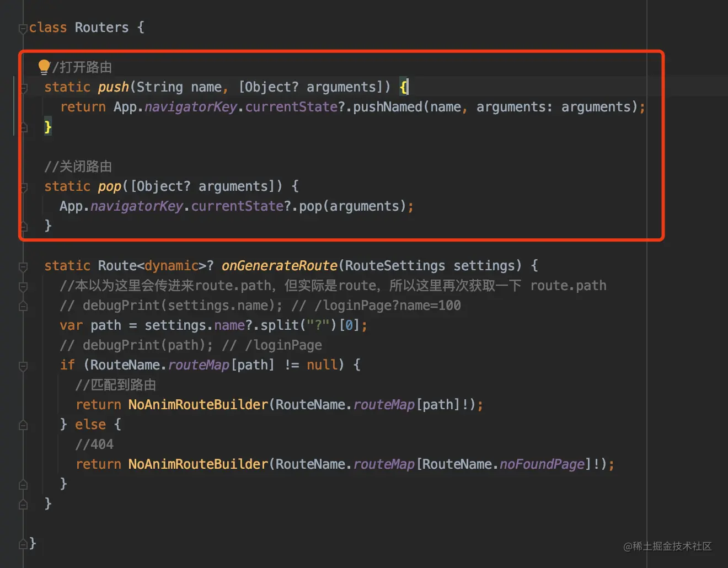
Task: Click the pop method name
Action: (109, 186)
